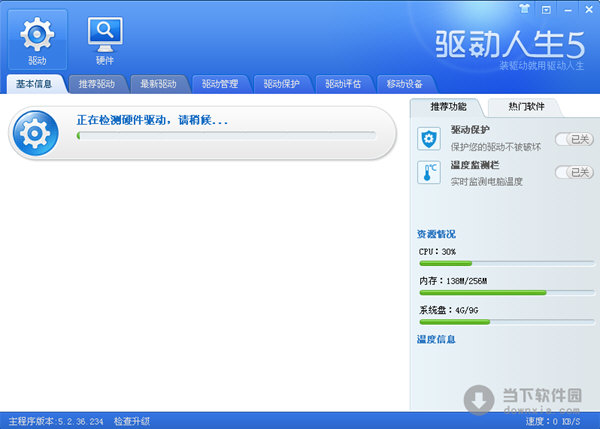Screen dimensions: 600x429
Task: Click the 主程序版本:5.2.36.234 text
Action: 56,422
